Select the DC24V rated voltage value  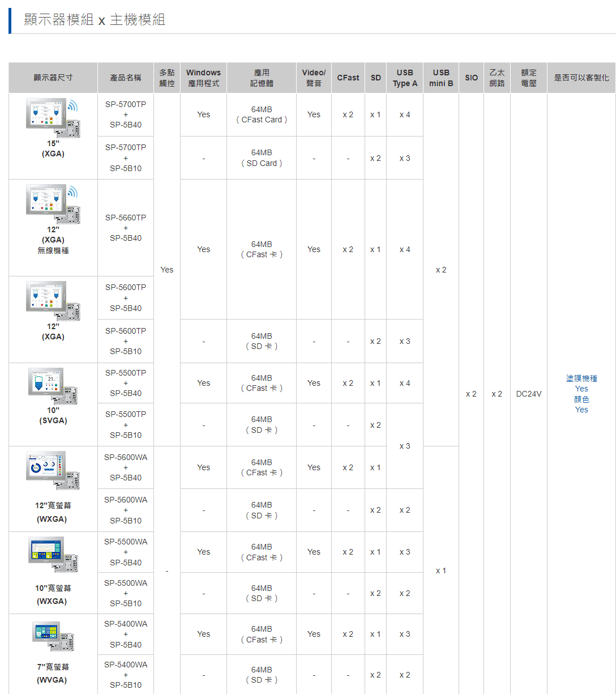529,394
